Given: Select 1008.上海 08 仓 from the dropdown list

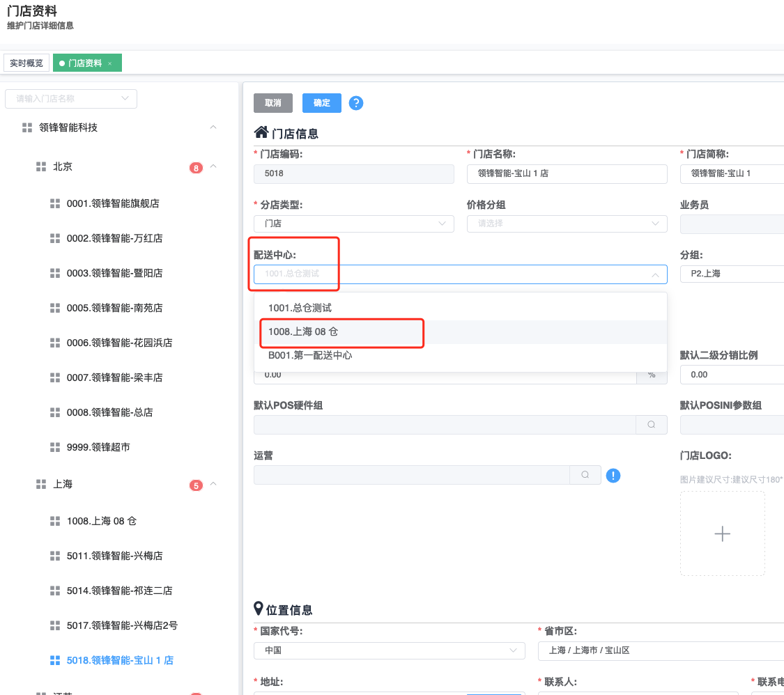Looking at the screenshot, I should pos(303,332).
